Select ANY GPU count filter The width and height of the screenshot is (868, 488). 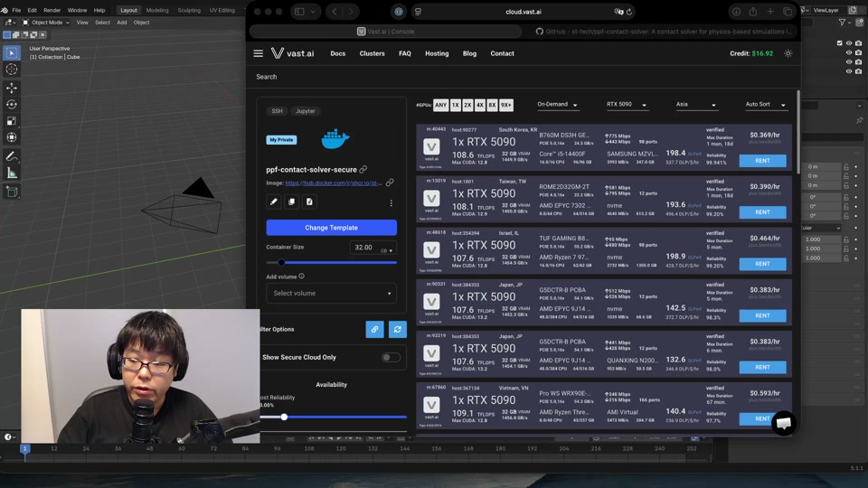coord(440,105)
